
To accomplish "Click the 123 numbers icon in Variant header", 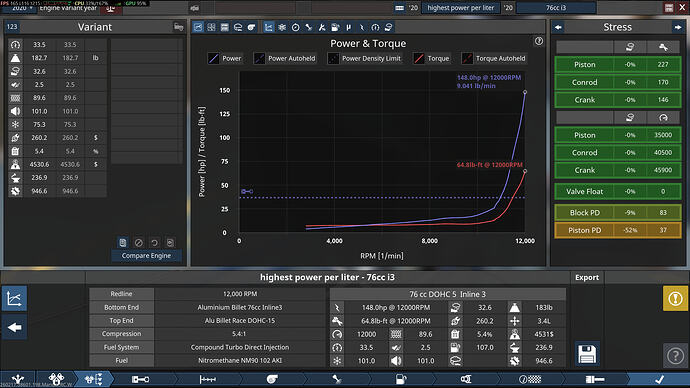I will [12, 27].
